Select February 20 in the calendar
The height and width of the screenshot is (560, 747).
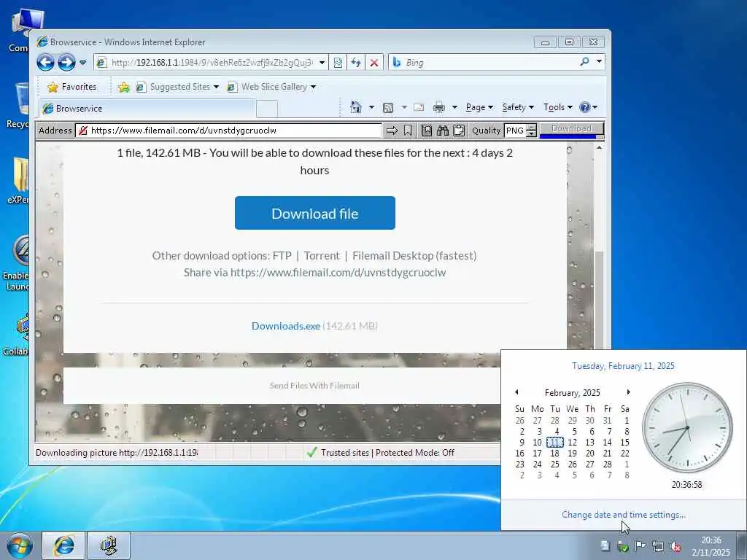click(x=589, y=454)
